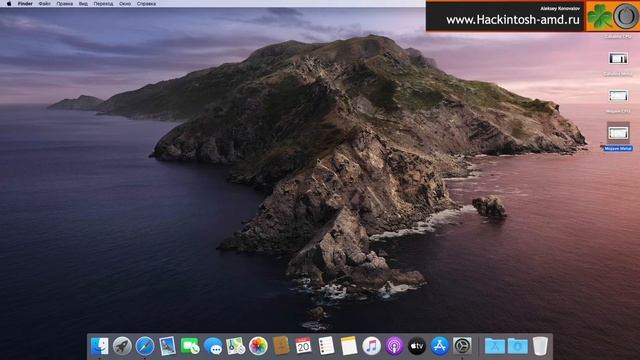Launch Apple TV app in Dock
This screenshot has width=640, height=360.
point(417,346)
